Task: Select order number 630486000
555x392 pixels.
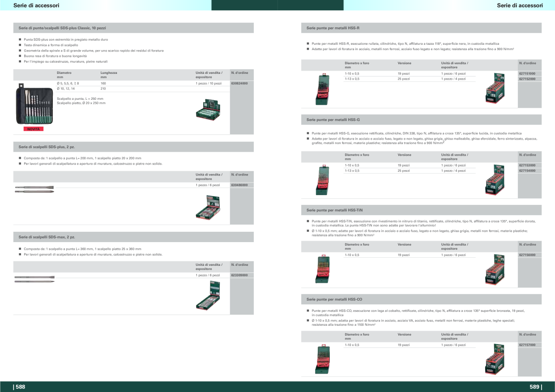Action: click(x=239, y=185)
